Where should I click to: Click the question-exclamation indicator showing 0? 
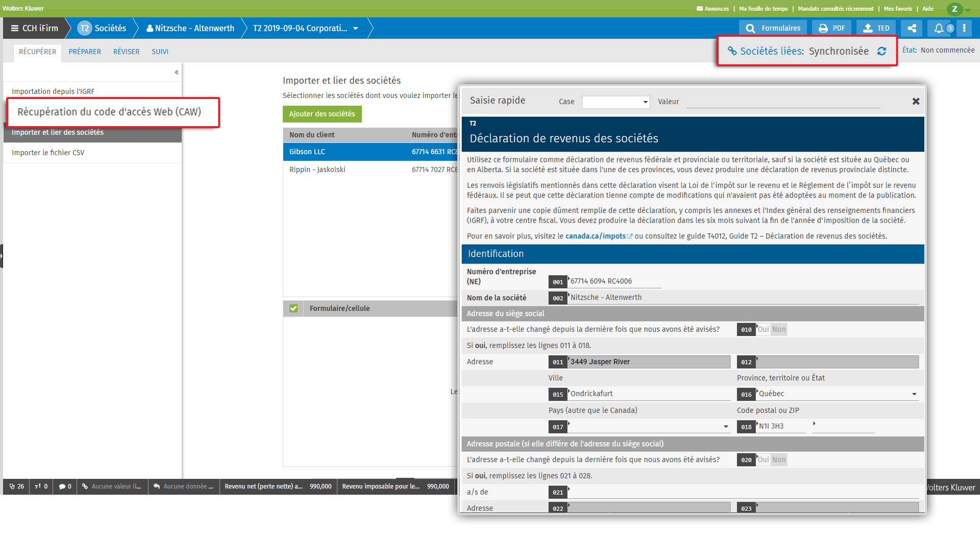(x=41, y=487)
